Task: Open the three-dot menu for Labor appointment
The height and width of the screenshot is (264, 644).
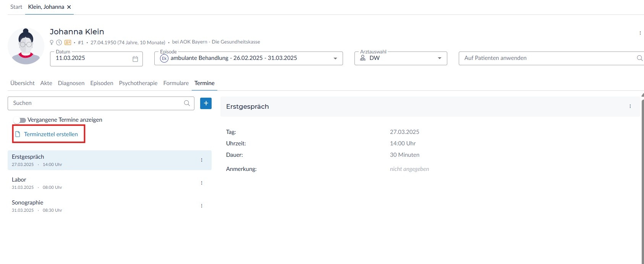Action: coord(202,183)
